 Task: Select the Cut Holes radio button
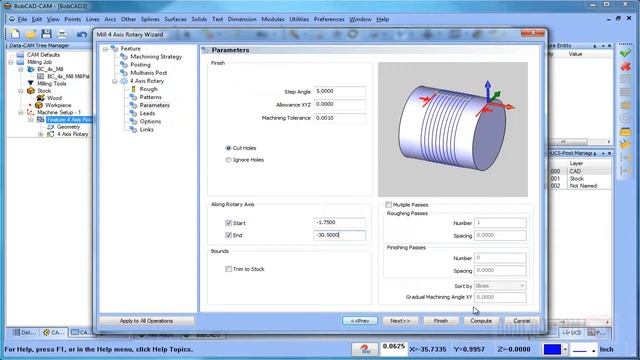click(x=228, y=148)
